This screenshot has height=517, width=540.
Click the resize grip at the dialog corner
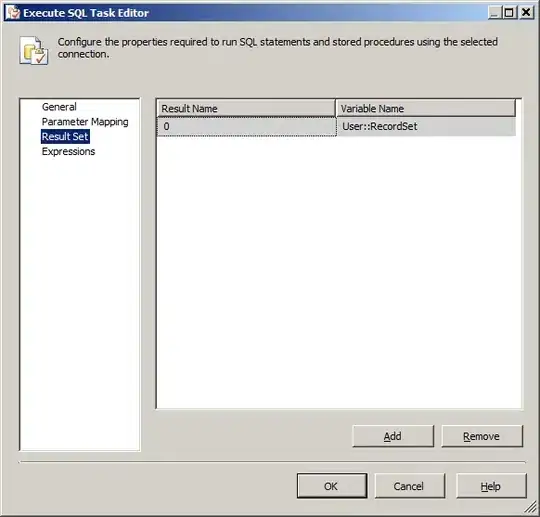coord(531,507)
